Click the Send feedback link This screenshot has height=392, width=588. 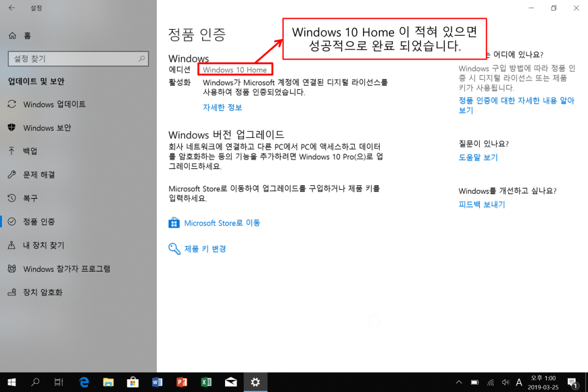tap(482, 205)
